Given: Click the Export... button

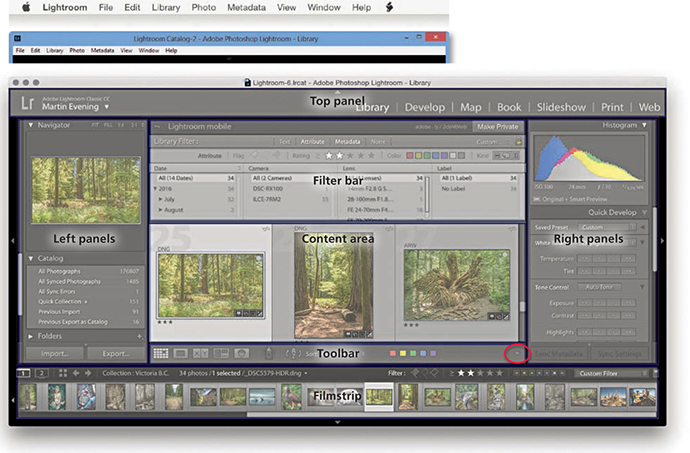Looking at the screenshot, I should 116,354.
